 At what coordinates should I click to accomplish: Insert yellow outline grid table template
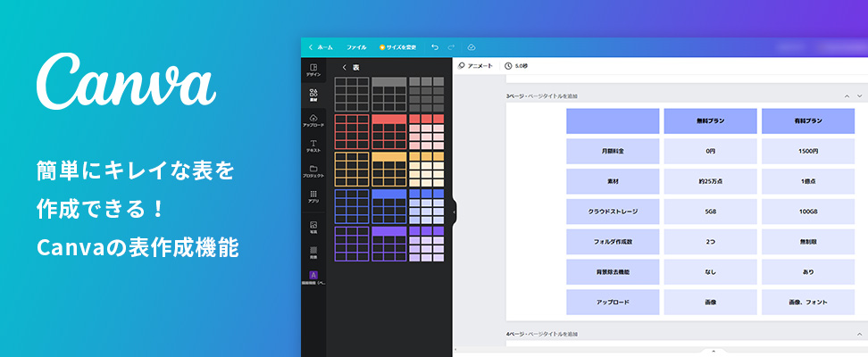352,170
